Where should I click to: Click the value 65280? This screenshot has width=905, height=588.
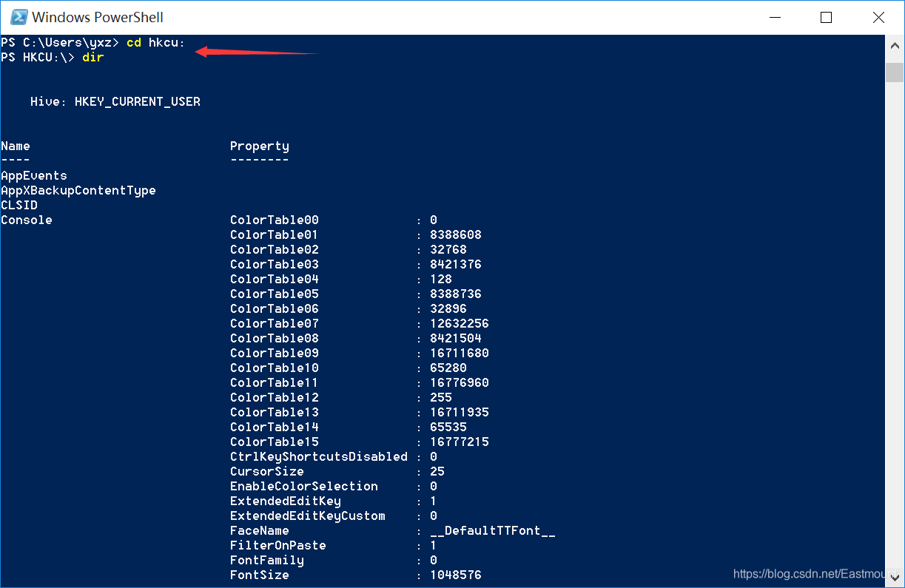tap(448, 368)
